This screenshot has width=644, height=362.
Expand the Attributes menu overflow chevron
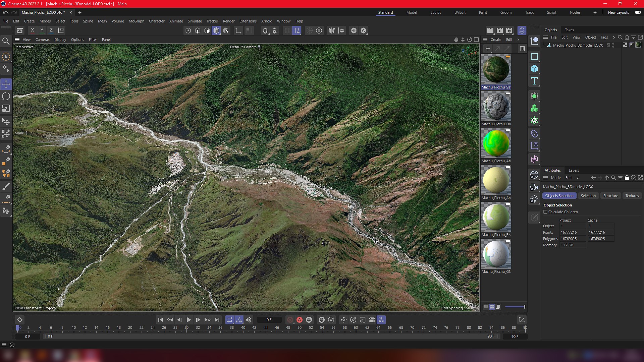point(578,178)
